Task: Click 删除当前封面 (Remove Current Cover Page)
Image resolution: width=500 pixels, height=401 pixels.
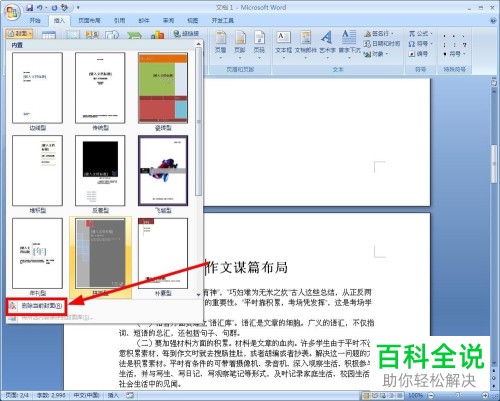Action: (x=37, y=306)
